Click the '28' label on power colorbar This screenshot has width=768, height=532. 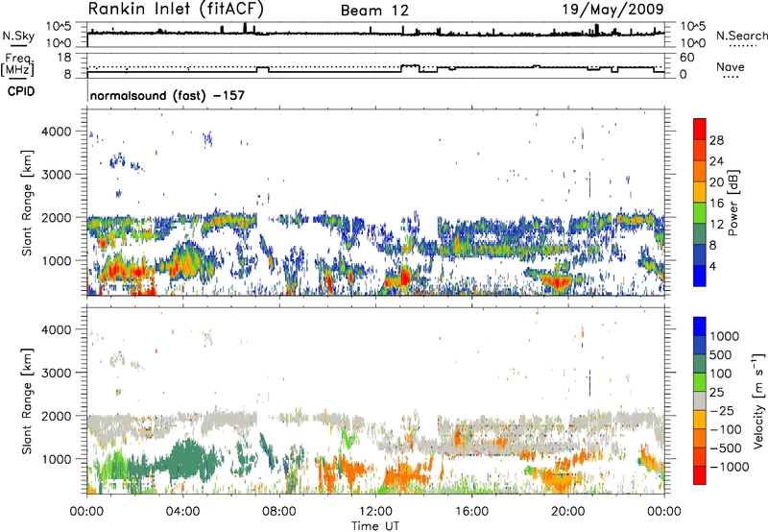click(x=716, y=140)
